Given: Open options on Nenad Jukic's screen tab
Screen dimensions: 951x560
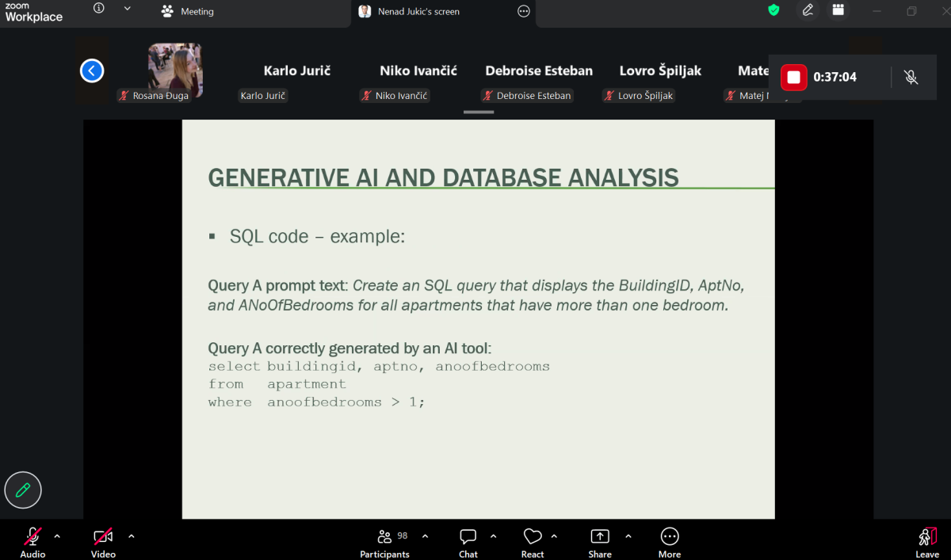Looking at the screenshot, I should [x=523, y=11].
